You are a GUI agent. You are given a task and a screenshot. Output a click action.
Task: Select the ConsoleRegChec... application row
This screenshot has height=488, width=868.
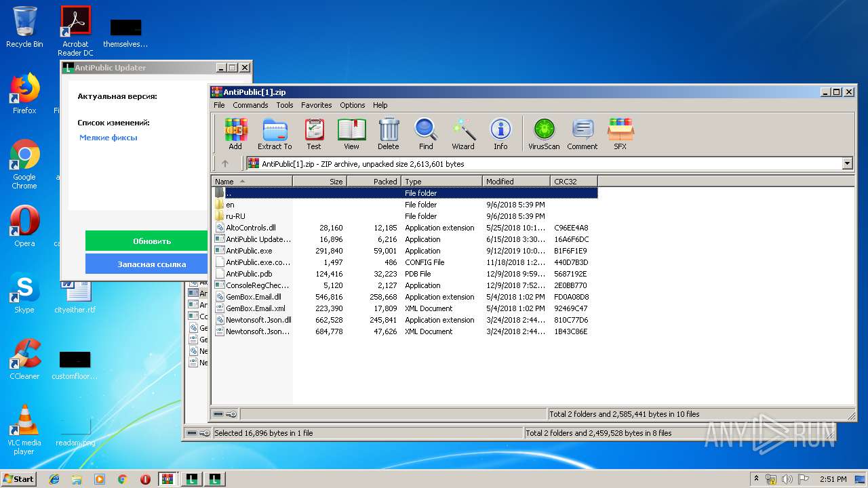pyautogui.click(x=405, y=285)
